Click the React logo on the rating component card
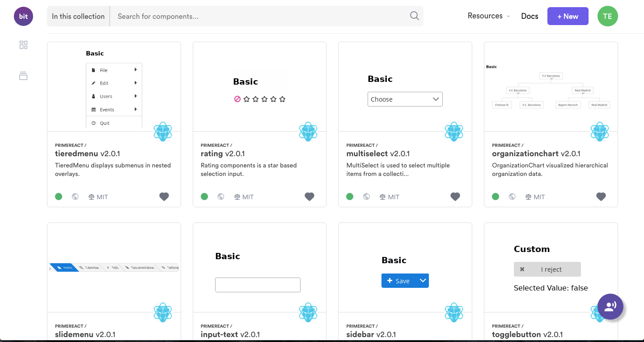 (x=308, y=131)
